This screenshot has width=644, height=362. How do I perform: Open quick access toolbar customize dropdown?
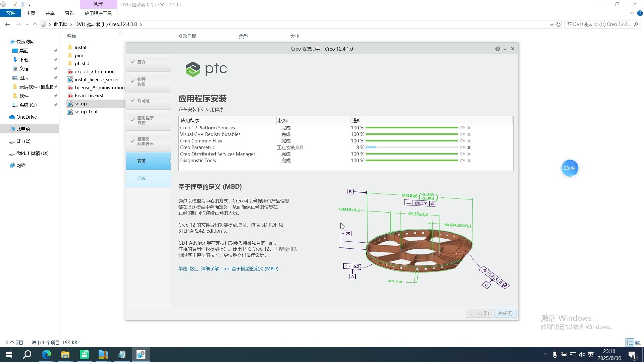tap(30, 5)
